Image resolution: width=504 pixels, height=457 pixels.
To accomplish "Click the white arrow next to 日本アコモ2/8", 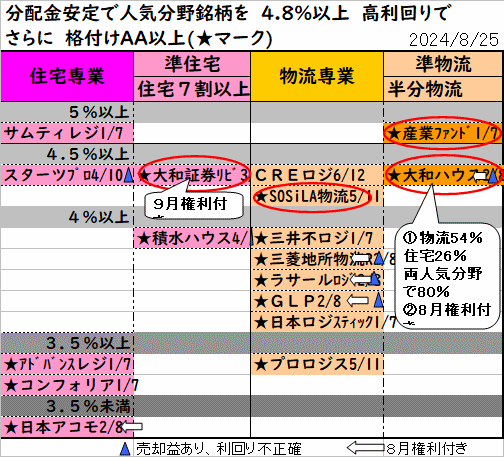I will coord(132,427).
